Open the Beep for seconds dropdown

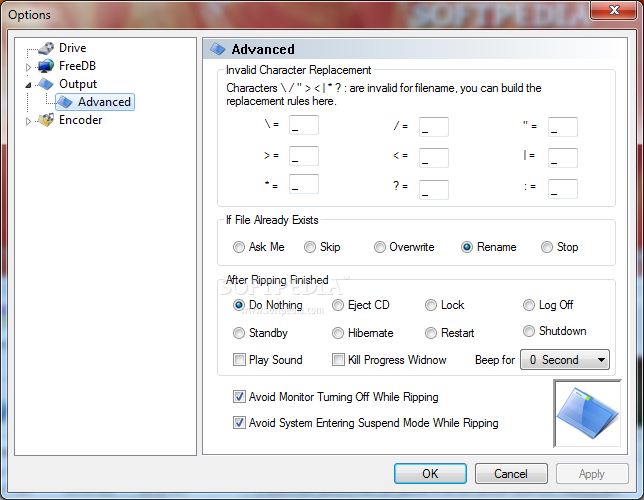(565, 360)
